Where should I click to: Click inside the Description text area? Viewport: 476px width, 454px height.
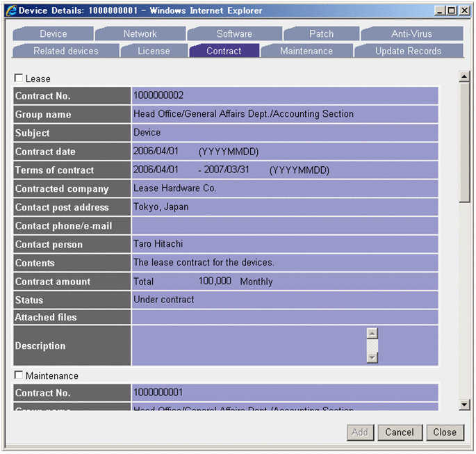click(249, 346)
